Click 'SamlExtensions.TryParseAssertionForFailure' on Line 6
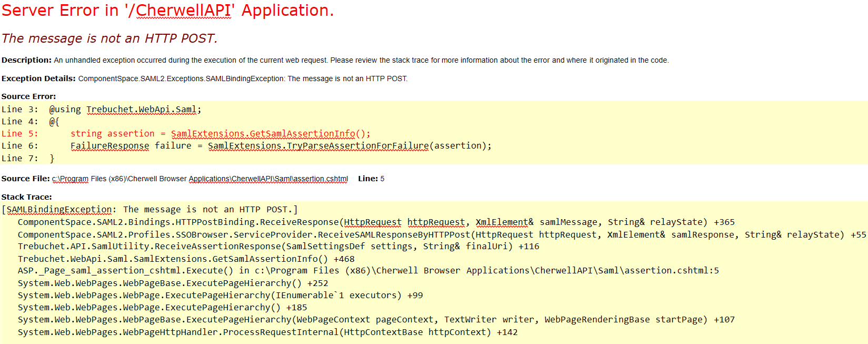This screenshot has height=344, width=868. (x=318, y=146)
